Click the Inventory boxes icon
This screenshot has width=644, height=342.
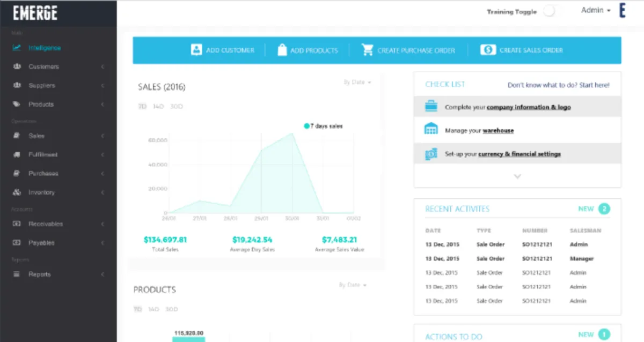17,192
